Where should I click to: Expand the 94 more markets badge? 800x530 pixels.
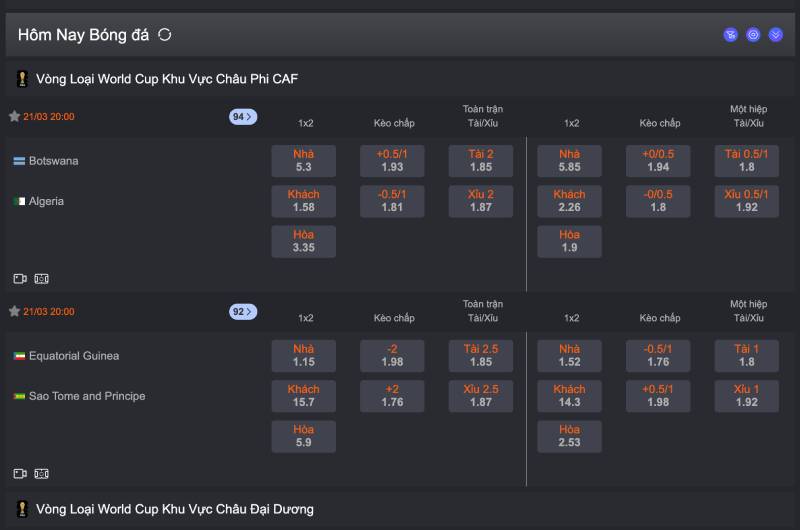click(x=243, y=117)
